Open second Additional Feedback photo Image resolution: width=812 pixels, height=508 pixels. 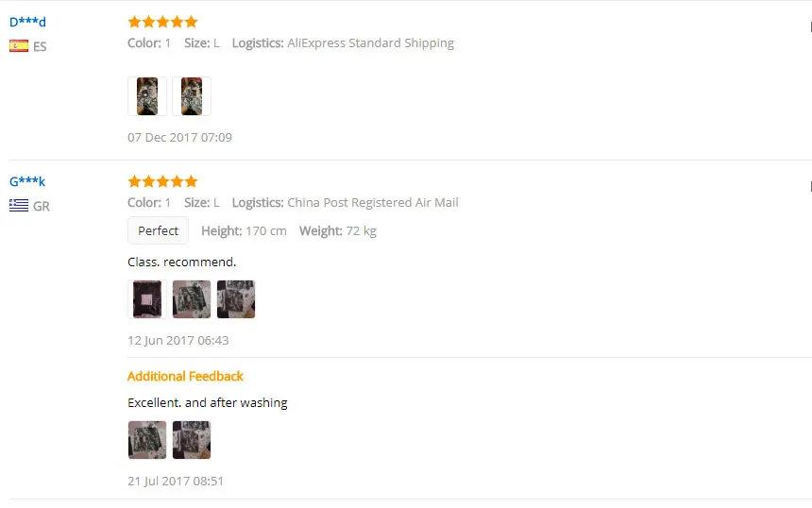(x=192, y=440)
